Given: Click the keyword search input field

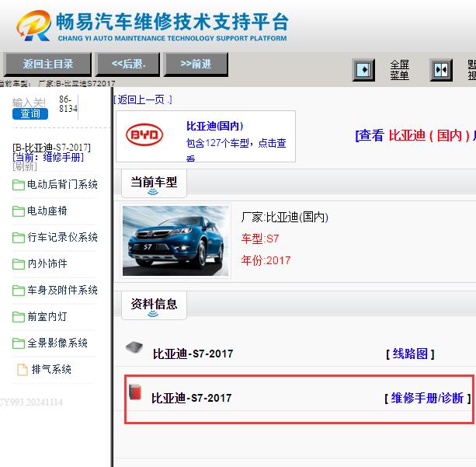Looking at the screenshot, I should click(x=29, y=103).
